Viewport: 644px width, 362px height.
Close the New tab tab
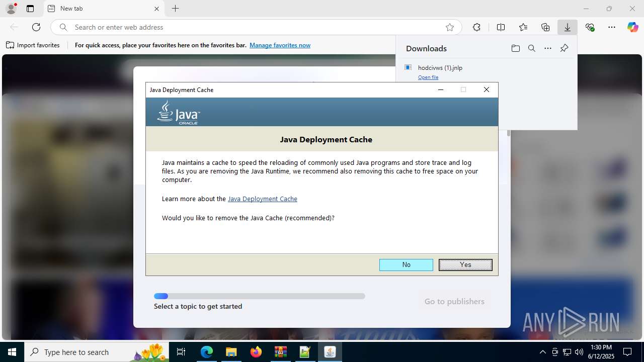156,9
